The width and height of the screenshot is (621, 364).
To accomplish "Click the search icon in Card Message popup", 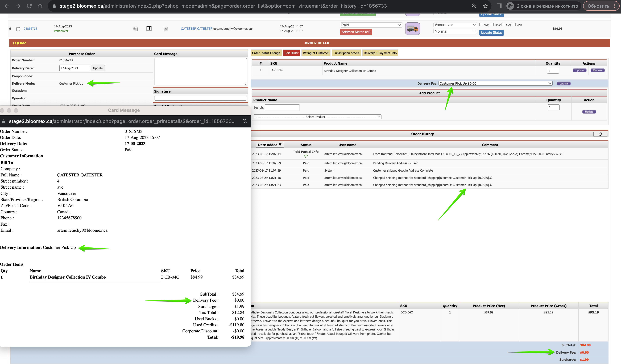I will coord(245,121).
